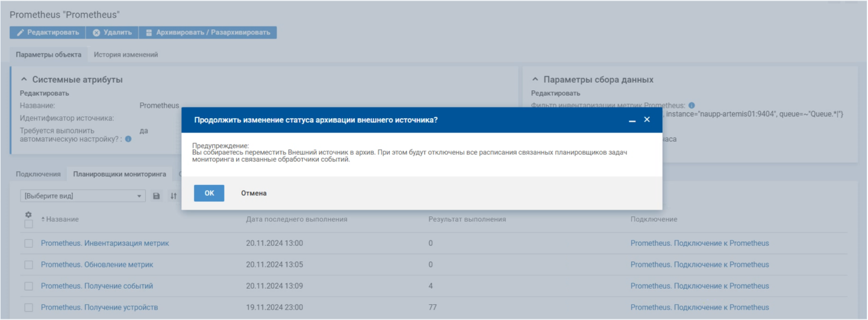Click the result value 4
The width and height of the screenshot is (868, 320).
point(431,286)
